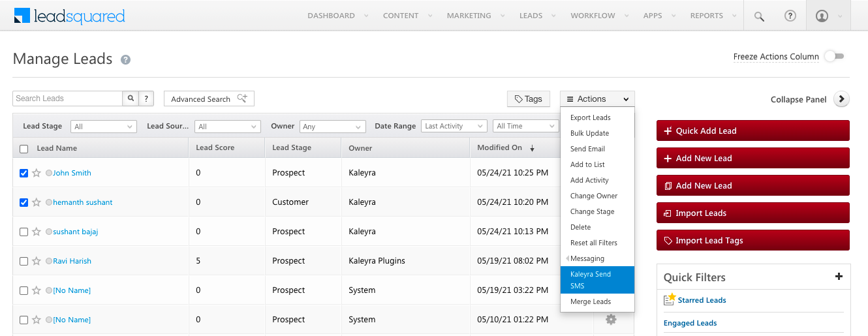Screen dimensions: 868x336
Task: Click the plus icon in Quick Filters
Action: coord(839,277)
